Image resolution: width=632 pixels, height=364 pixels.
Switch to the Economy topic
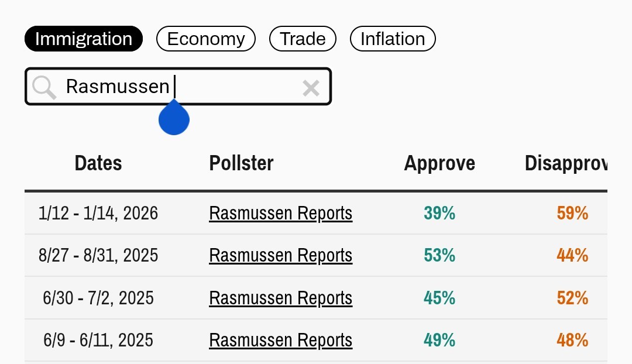click(206, 39)
